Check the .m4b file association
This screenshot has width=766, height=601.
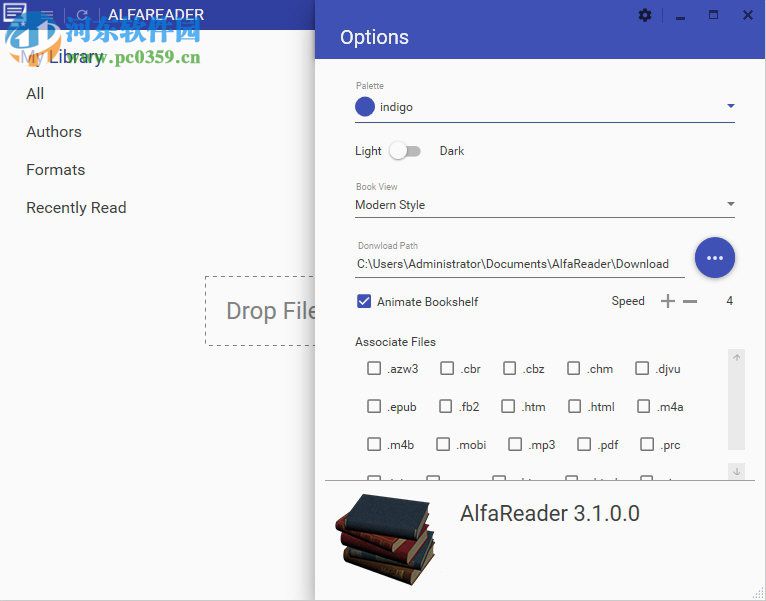click(374, 444)
